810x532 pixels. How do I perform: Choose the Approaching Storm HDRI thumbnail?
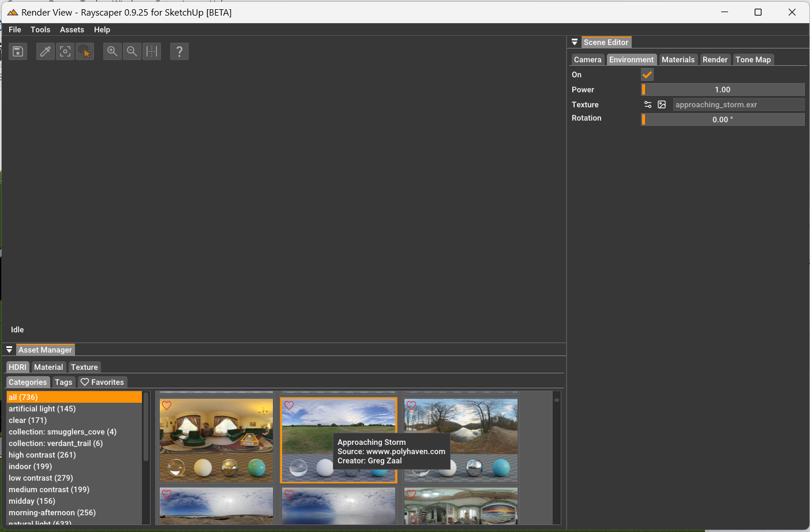(339, 440)
